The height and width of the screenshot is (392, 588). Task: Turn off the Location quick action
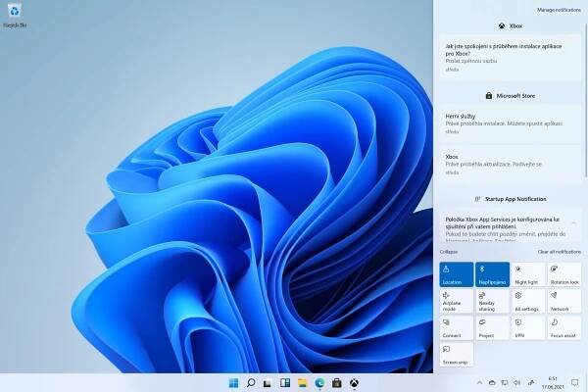tap(457, 273)
